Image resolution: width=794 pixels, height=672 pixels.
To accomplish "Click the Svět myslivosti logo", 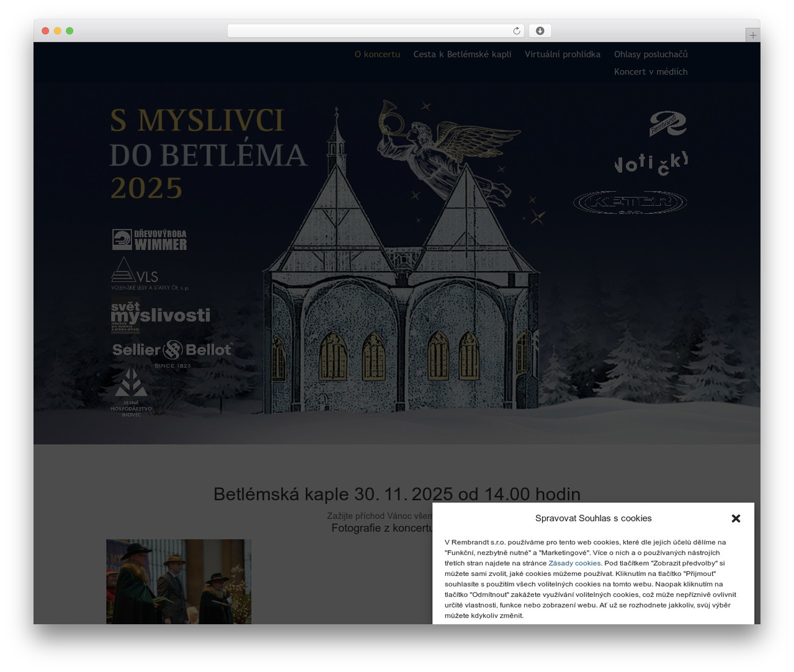I will point(161,316).
